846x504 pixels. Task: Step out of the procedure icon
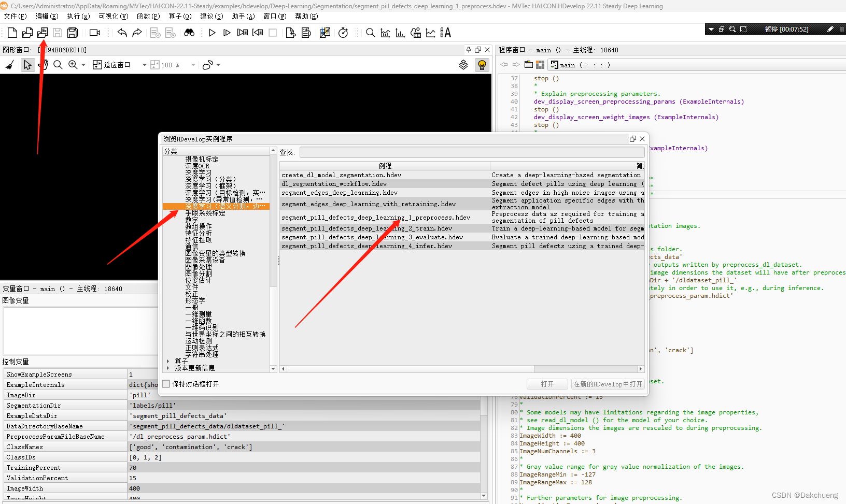(258, 33)
